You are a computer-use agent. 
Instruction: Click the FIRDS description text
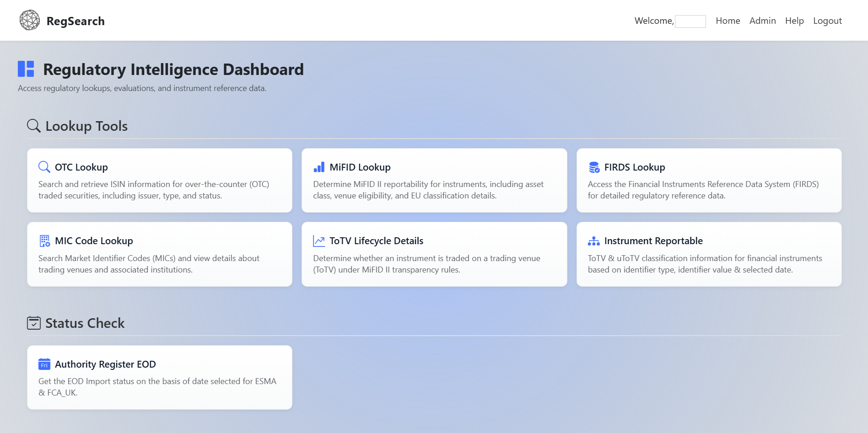pos(703,190)
